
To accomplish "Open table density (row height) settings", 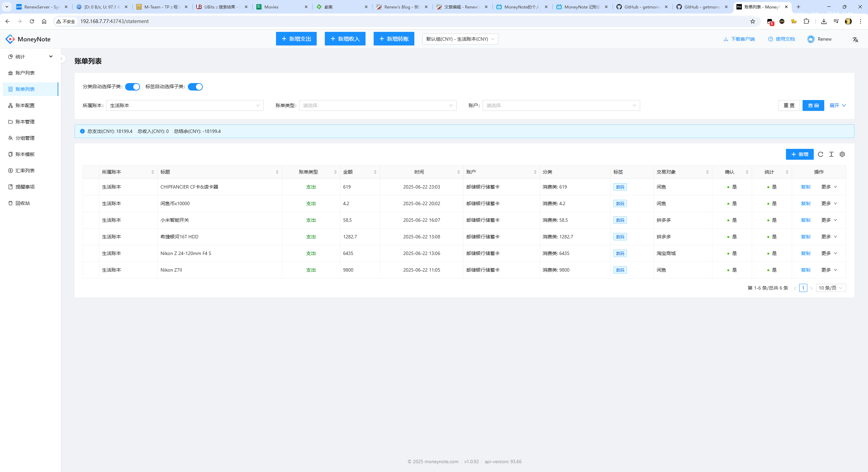I will pyautogui.click(x=831, y=154).
